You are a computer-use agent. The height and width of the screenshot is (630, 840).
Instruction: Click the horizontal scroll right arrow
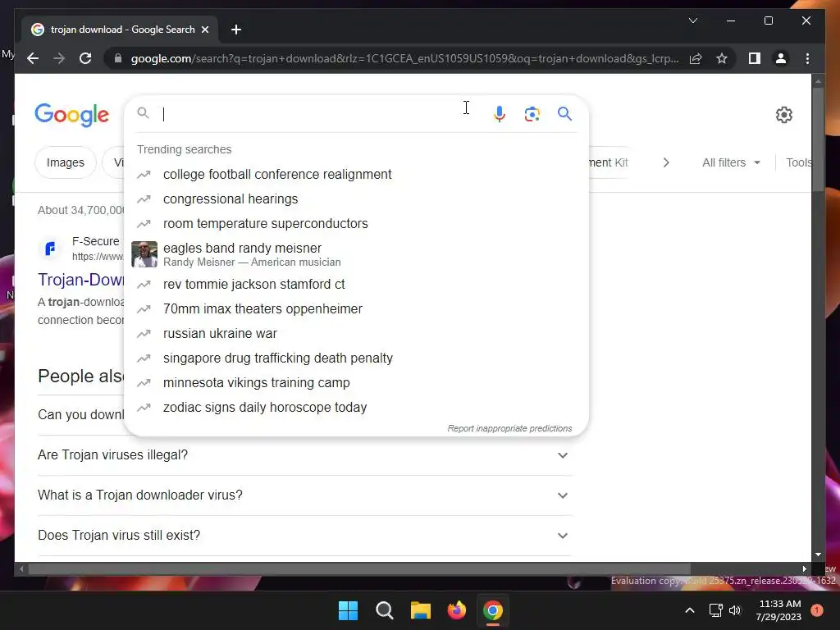(804, 569)
